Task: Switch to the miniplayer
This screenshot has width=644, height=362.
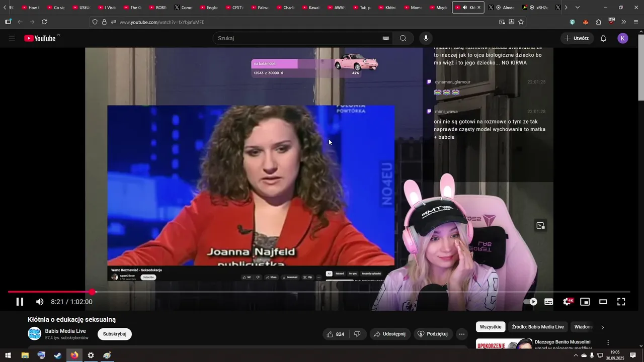Action: (x=585, y=302)
